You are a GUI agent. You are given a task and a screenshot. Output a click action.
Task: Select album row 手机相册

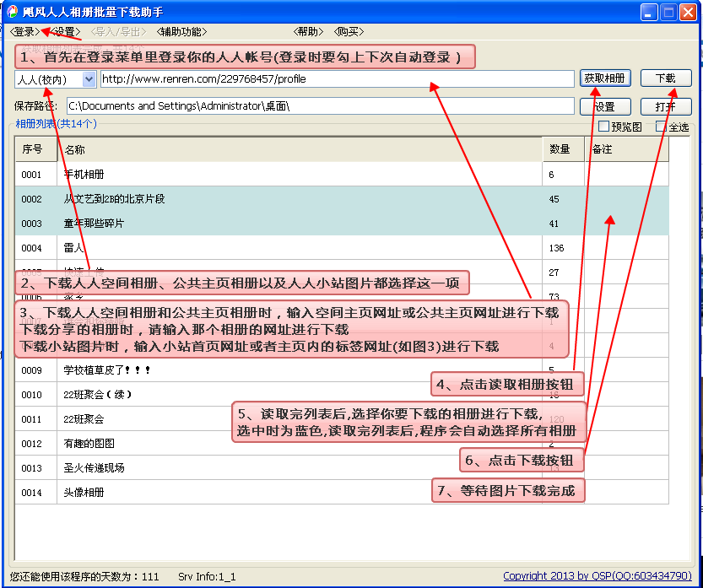point(342,175)
